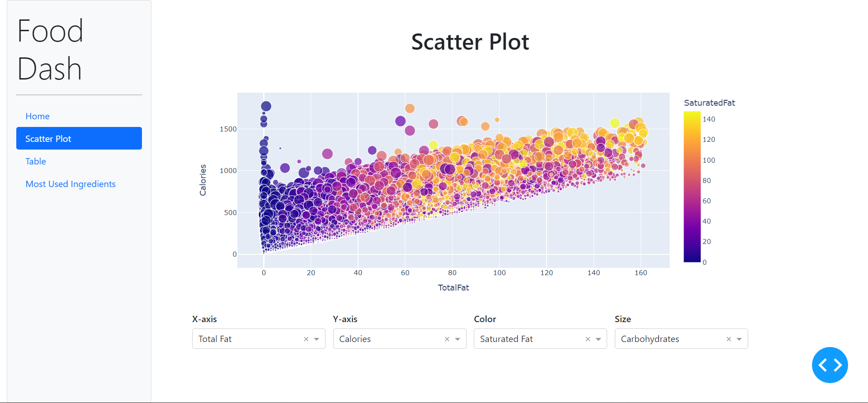868x403 pixels.
Task: Navigate to the Home page
Action: point(38,116)
